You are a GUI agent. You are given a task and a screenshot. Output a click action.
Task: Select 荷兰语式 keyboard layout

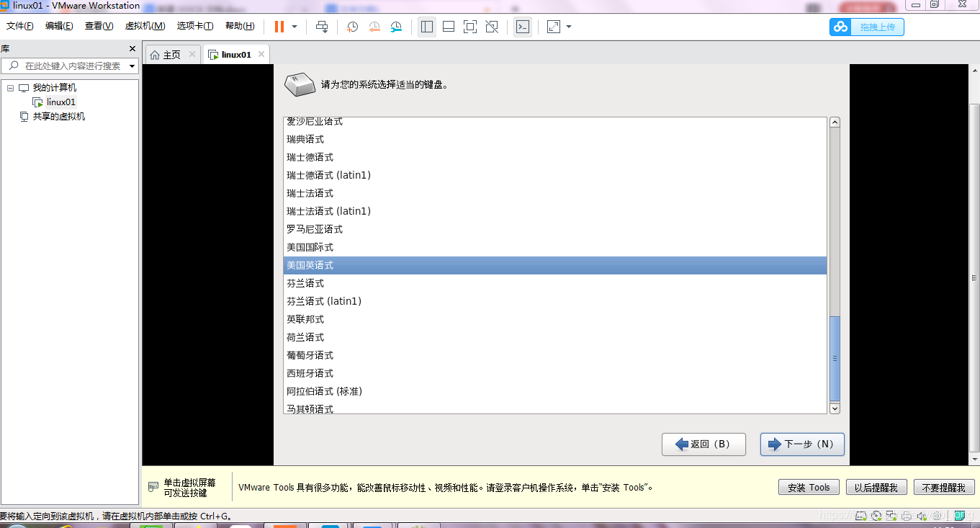pos(555,337)
